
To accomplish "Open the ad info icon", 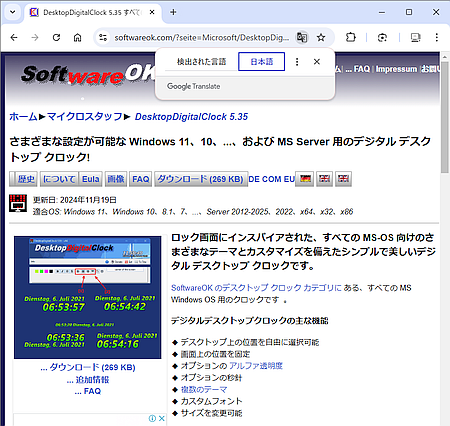I will [x=152, y=418].
